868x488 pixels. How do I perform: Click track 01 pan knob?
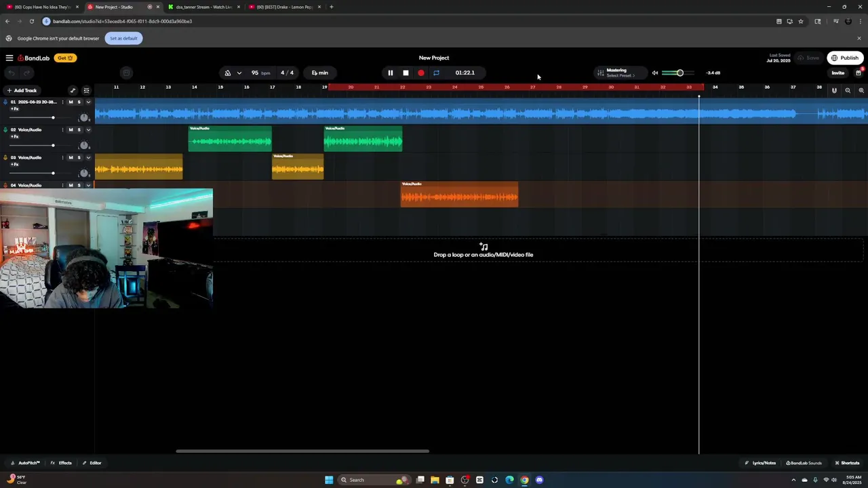click(x=84, y=118)
